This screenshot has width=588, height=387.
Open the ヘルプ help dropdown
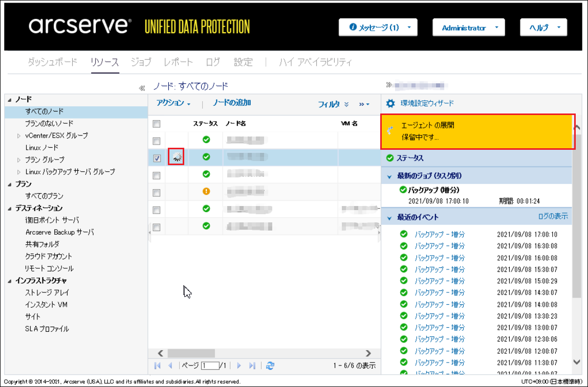[x=543, y=27]
